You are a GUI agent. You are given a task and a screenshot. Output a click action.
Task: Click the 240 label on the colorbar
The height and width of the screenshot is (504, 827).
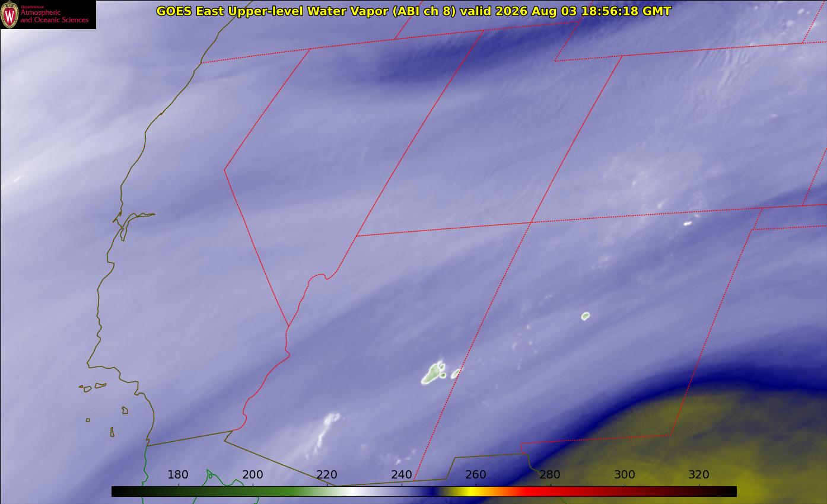point(402,474)
